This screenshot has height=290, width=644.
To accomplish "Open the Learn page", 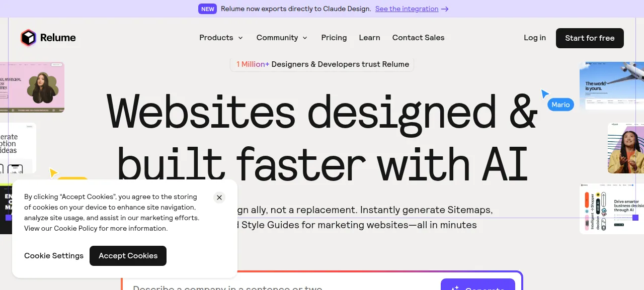I will 369,38.
